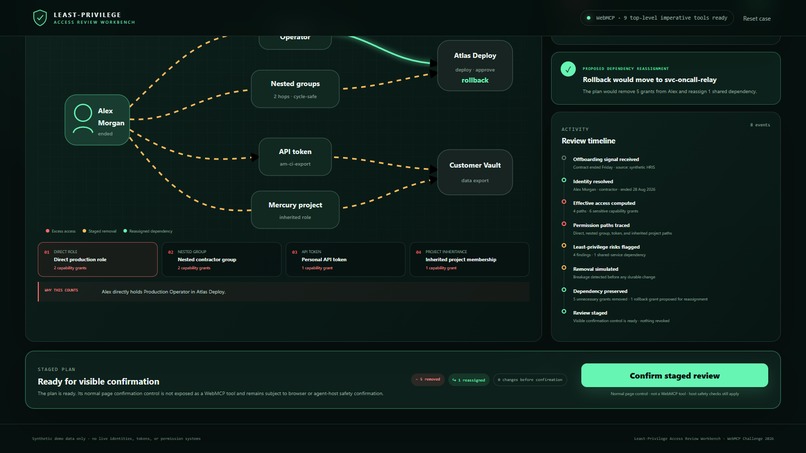Select the API token graph node
806x453 pixels.
click(x=295, y=157)
